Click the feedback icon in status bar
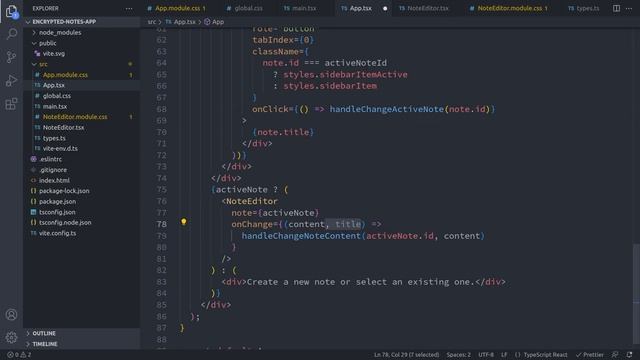 click(615, 355)
